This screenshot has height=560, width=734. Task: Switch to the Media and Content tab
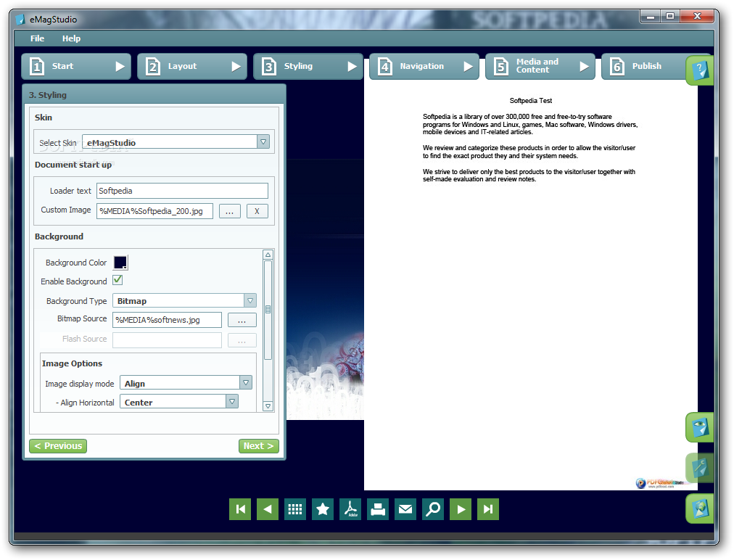[x=540, y=67]
